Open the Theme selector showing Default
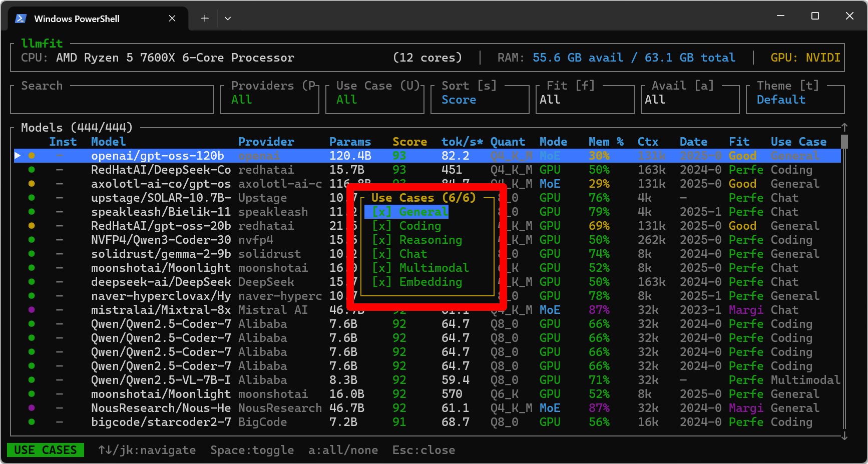Screen dimensions: 868x464 (x=794, y=100)
